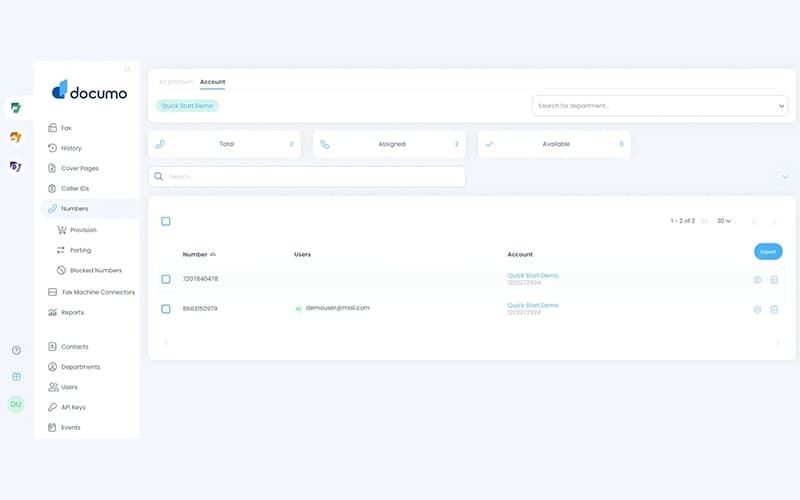
Task: Click the Fax Machine Connectors icon
Action: pyautogui.click(x=52, y=292)
